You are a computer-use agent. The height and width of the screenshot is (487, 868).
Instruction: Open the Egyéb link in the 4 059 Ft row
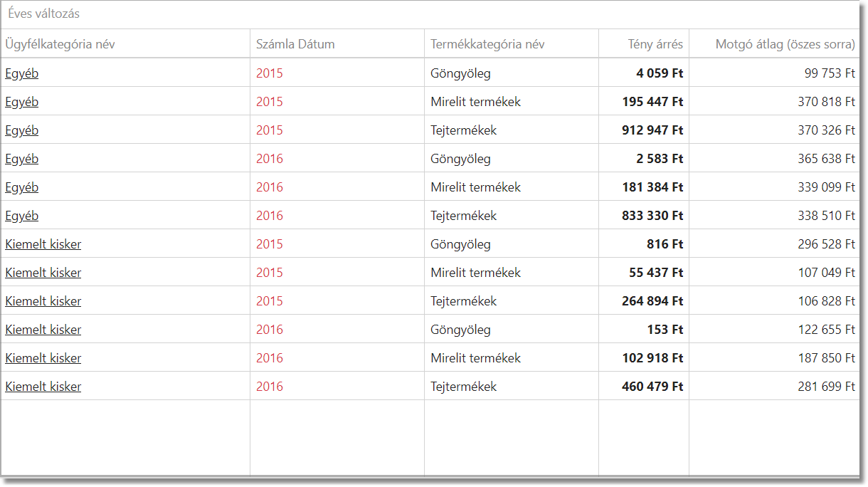pyautogui.click(x=22, y=73)
